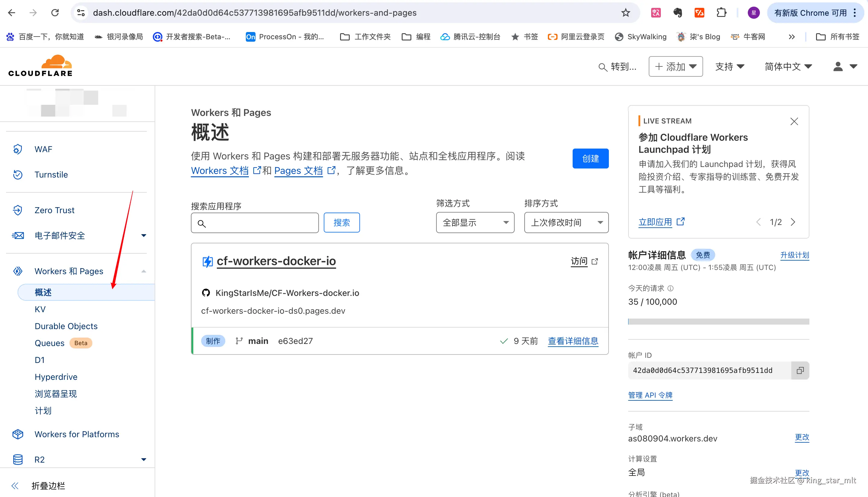The height and width of the screenshot is (497, 868).
Task: Click 管理 API 令牌 link
Action: tap(650, 395)
